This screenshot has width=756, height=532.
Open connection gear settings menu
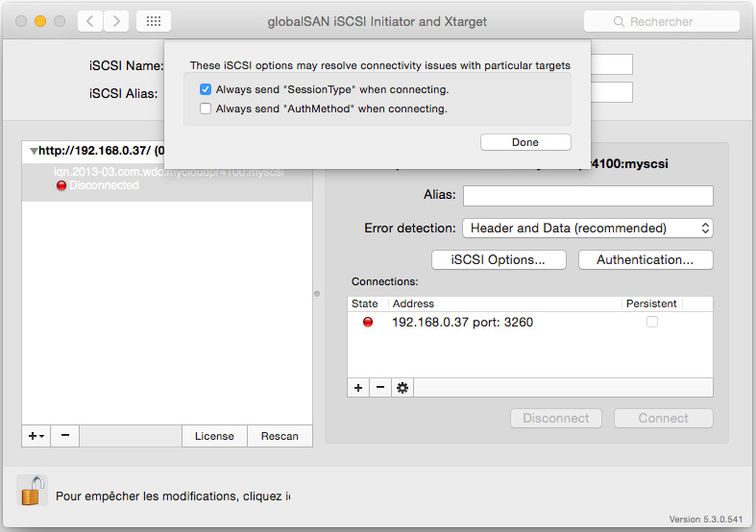click(402, 388)
